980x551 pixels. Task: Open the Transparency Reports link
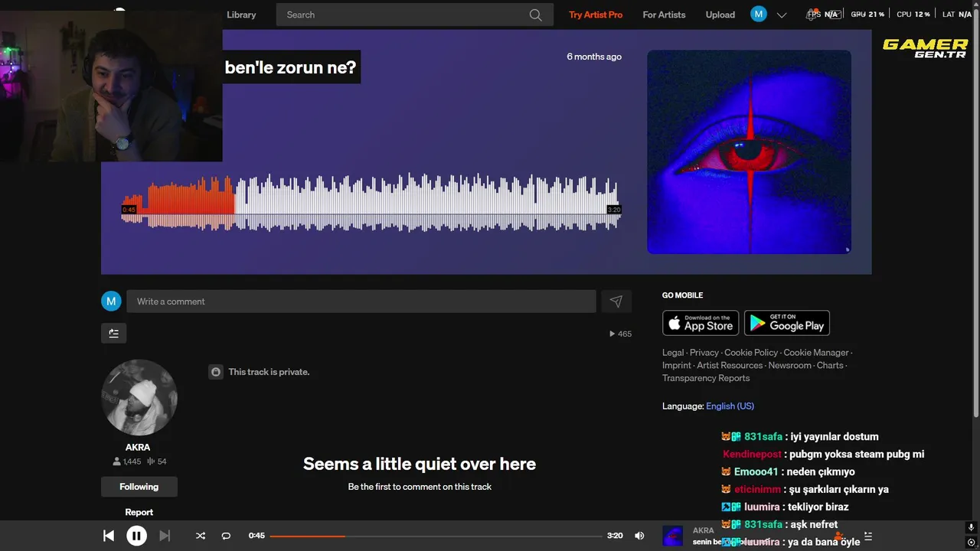point(706,378)
